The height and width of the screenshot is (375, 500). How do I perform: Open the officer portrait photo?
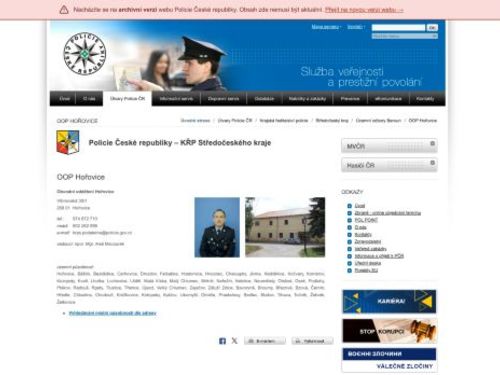coord(217,227)
